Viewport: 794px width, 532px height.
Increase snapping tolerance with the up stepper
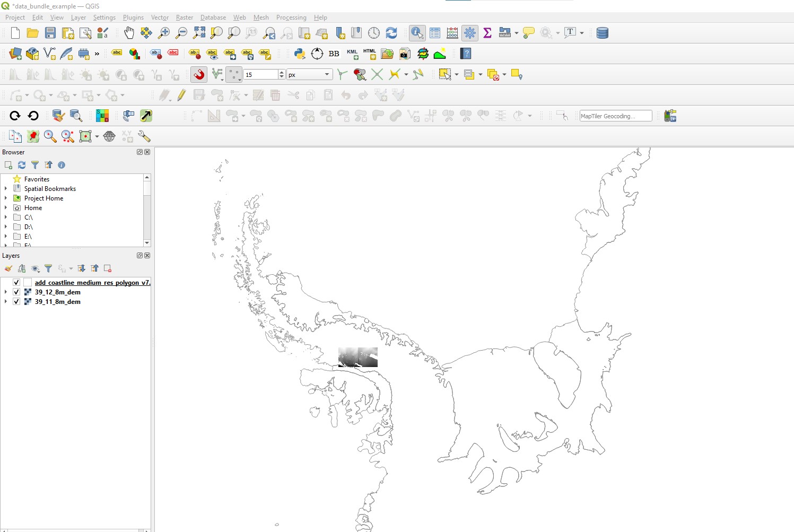point(282,72)
